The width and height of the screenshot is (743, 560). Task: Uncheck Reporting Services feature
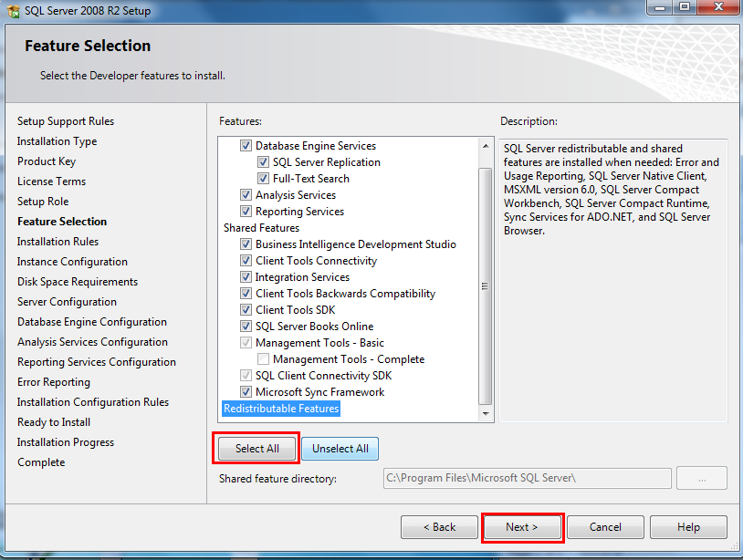[x=246, y=212]
